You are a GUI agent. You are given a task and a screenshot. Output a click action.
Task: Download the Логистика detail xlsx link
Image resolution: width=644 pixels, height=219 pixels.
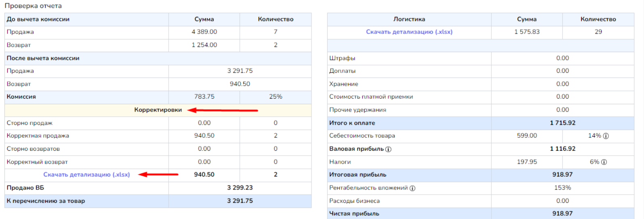pyautogui.click(x=409, y=32)
